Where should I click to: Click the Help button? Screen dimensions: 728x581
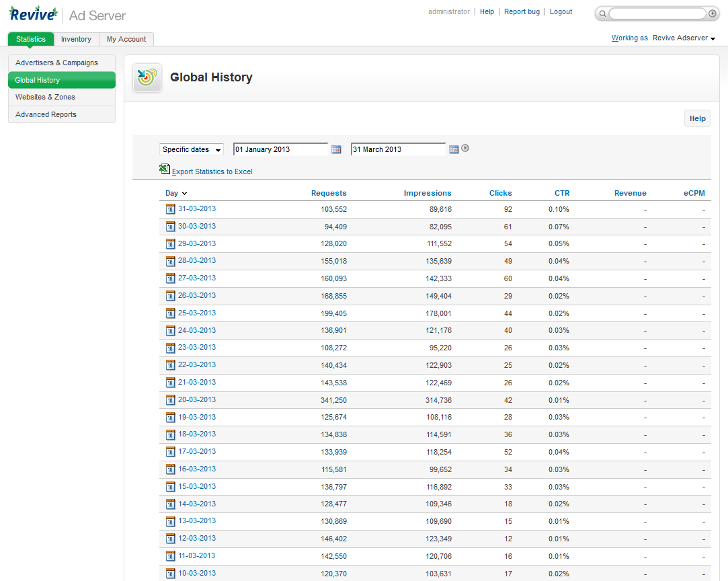pyautogui.click(x=697, y=118)
